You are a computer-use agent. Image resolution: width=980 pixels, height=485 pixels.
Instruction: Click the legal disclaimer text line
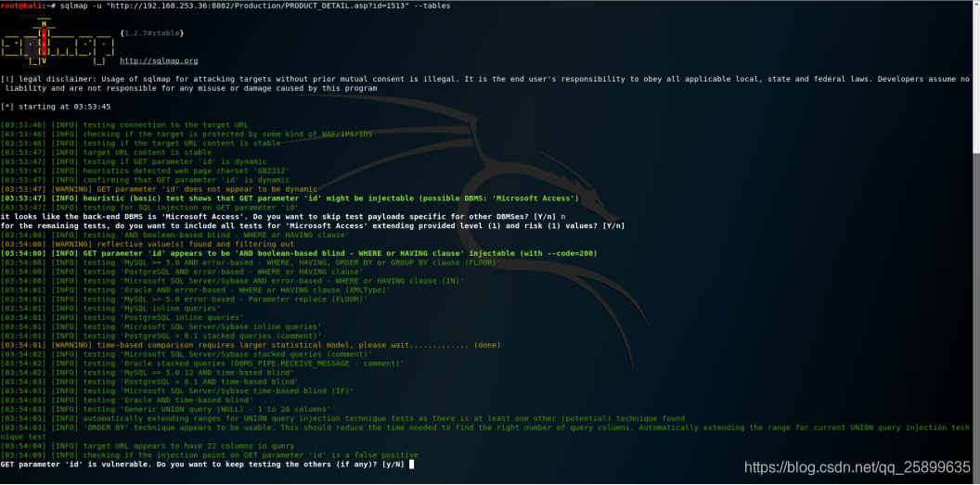tap(485, 83)
